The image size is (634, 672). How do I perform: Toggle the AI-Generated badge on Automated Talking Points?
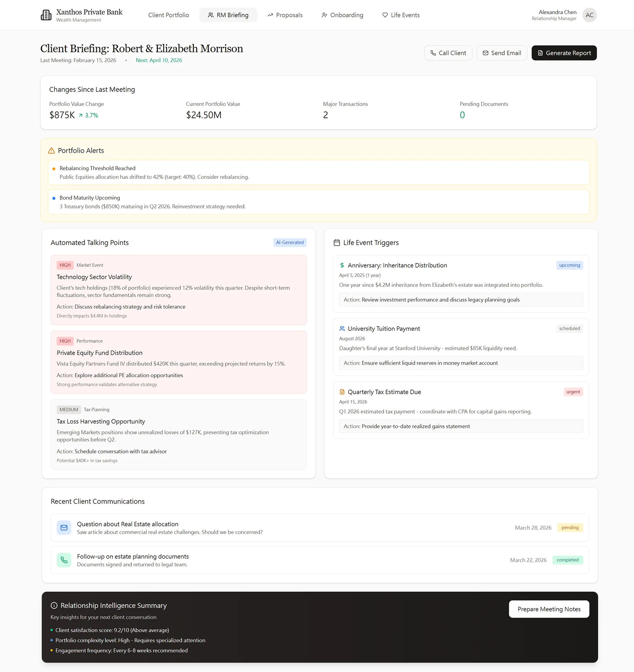coord(289,242)
